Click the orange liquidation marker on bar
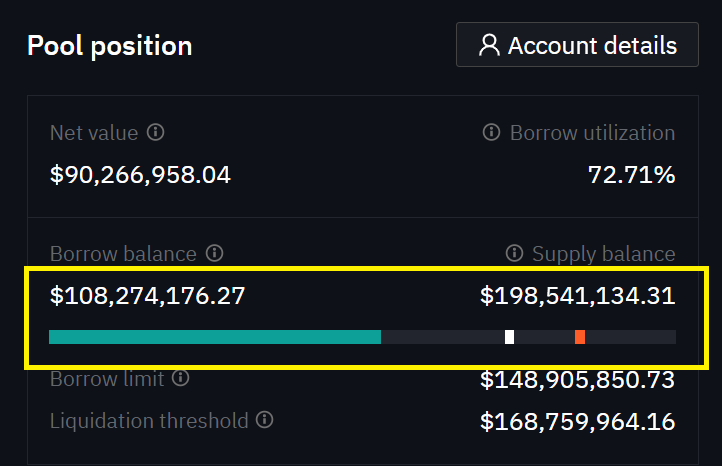This screenshot has height=466, width=722. [x=580, y=337]
